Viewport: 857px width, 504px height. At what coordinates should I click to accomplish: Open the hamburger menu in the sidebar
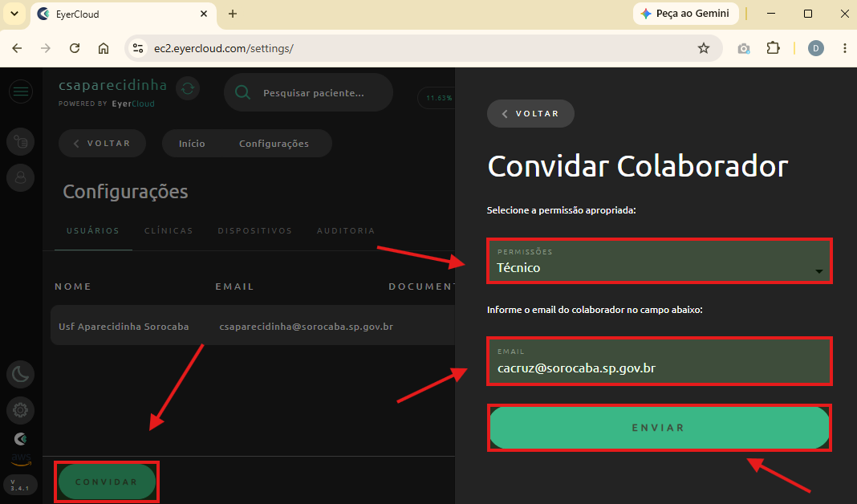[x=21, y=91]
